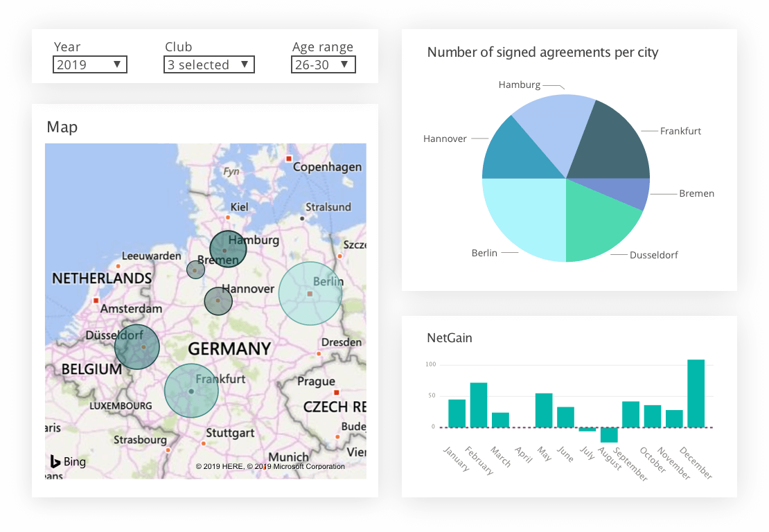769x532 pixels.
Task: Select the Frankfurt slice in pie chart
Action: 613,142
